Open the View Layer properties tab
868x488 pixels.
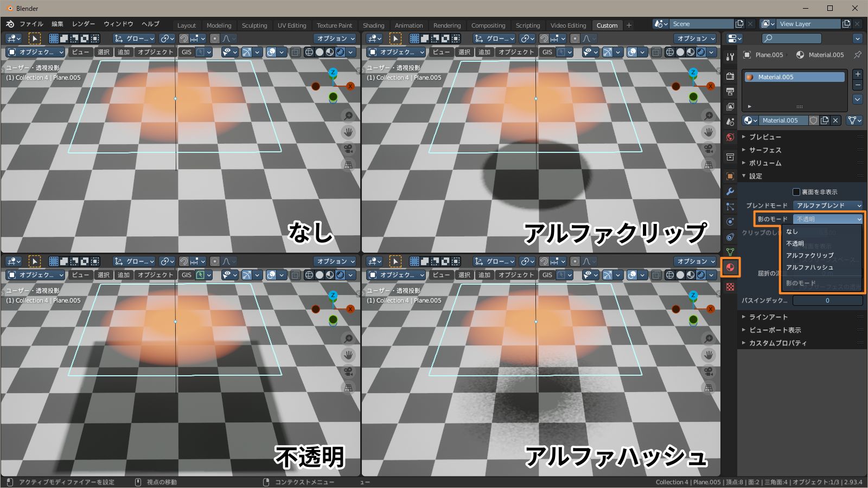[x=730, y=106]
